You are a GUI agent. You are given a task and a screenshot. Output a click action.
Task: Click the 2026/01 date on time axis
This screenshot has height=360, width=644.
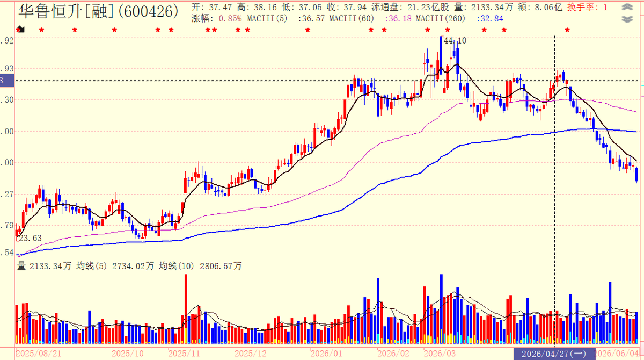[x=326, y=354]
